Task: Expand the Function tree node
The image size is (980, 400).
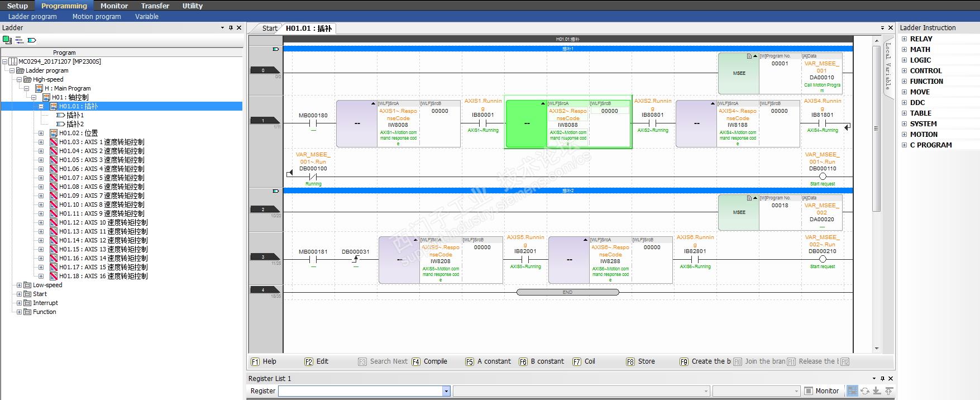Action: coord(19,312)
